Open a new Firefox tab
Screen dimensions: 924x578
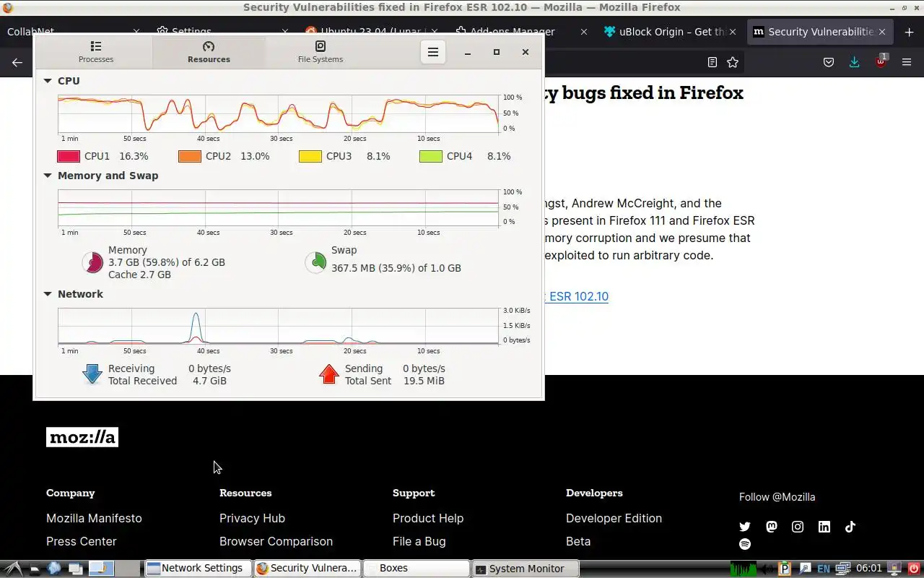click(908, 32)
